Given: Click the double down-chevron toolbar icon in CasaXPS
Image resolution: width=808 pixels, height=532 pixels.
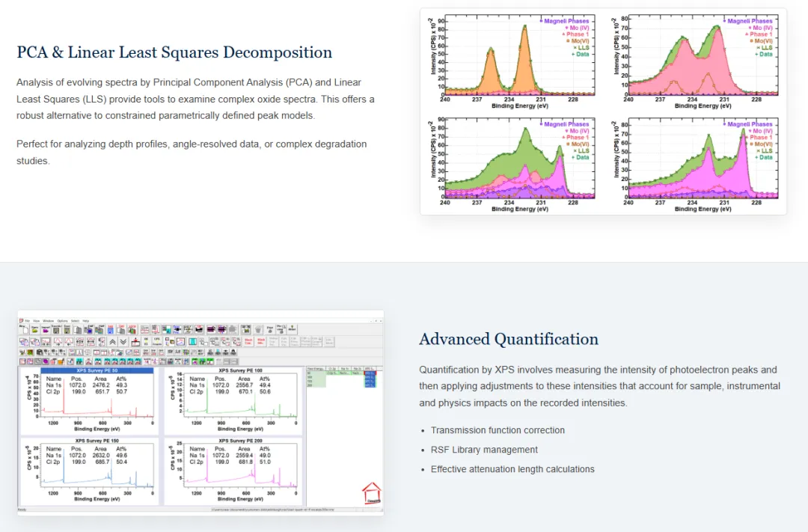Looking at the screenshot, I should pyautogui.click(x=123, y=342).
